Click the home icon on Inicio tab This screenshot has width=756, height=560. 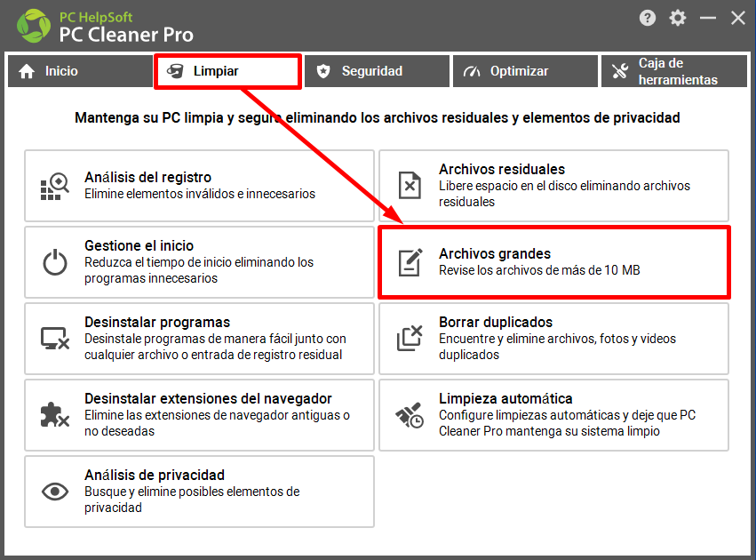coord(27,71)
